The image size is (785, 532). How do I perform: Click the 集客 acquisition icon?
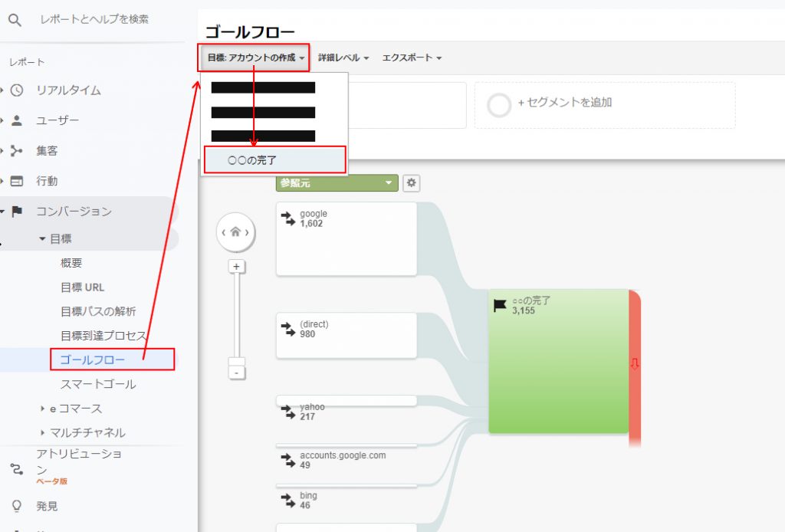17,151
